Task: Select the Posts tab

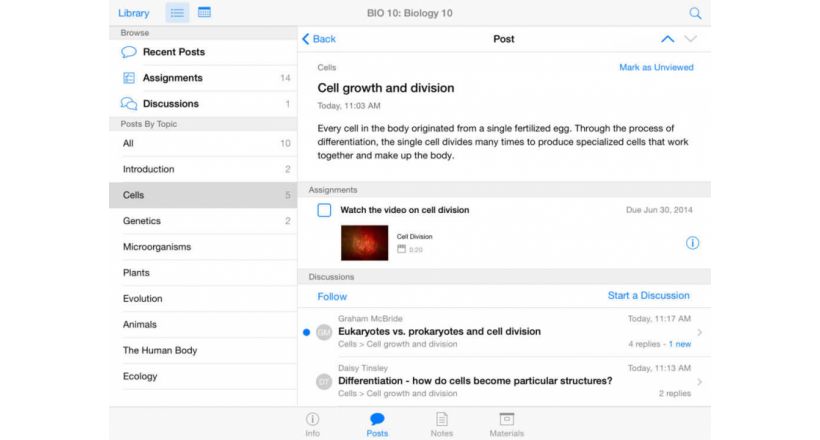Action: pyautogui.click(x=377, y=424)
